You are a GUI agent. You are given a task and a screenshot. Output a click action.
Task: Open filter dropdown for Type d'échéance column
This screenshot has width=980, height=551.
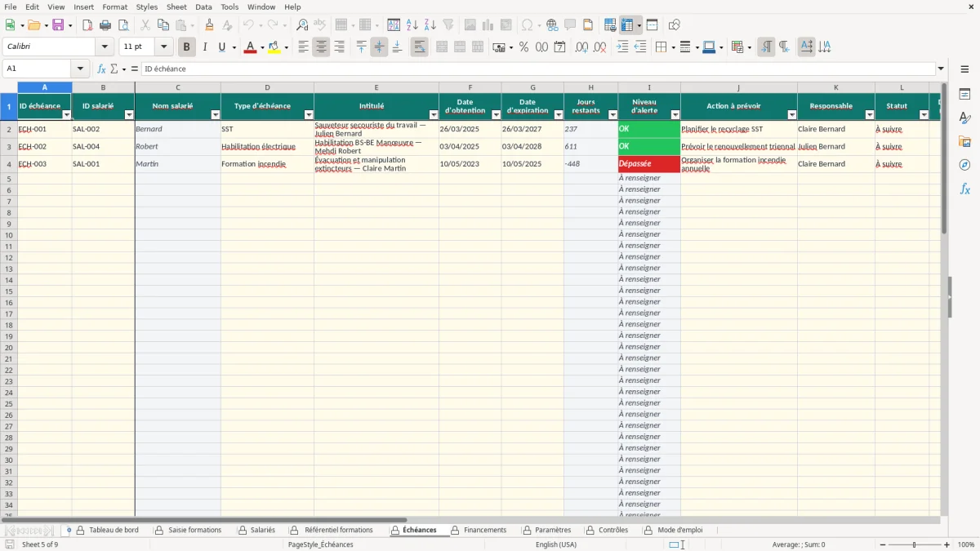click(x=309, y=115)
